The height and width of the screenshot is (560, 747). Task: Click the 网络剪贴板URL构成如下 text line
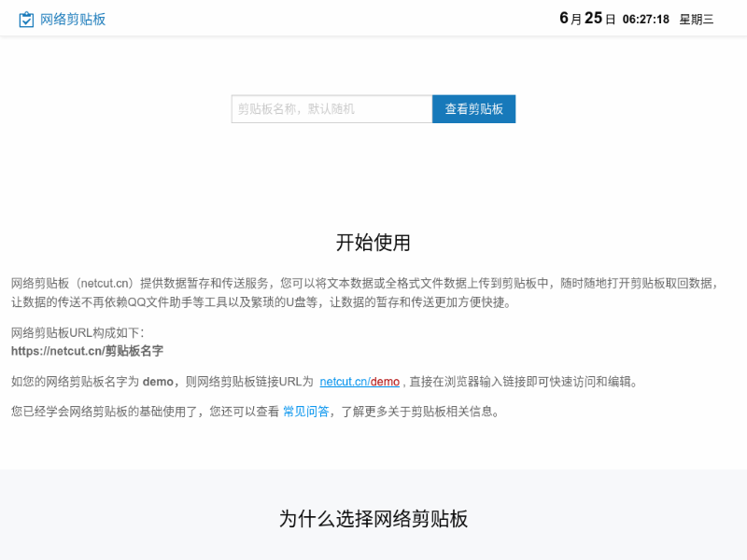pos(78,332)
